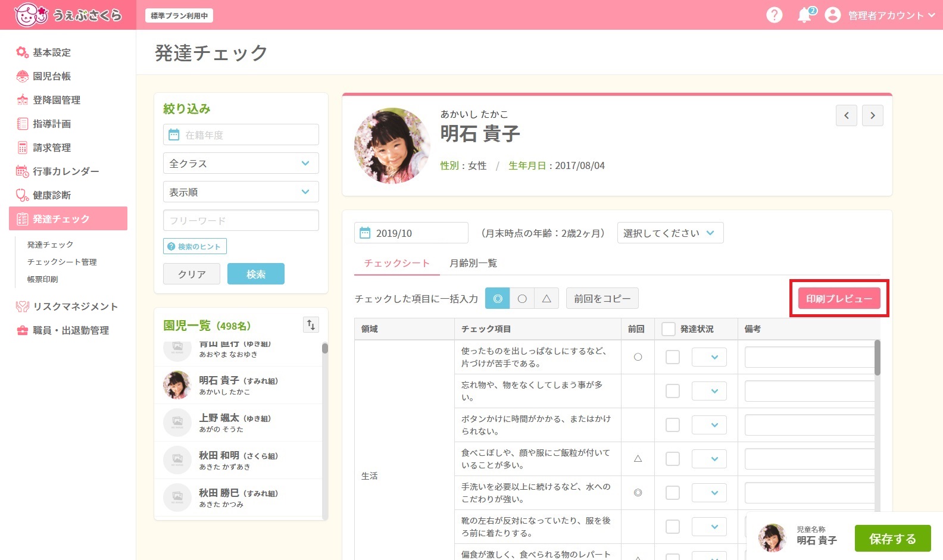Select 上野 颯太 in the child list
943x560 pixels.
coord(238,423)
